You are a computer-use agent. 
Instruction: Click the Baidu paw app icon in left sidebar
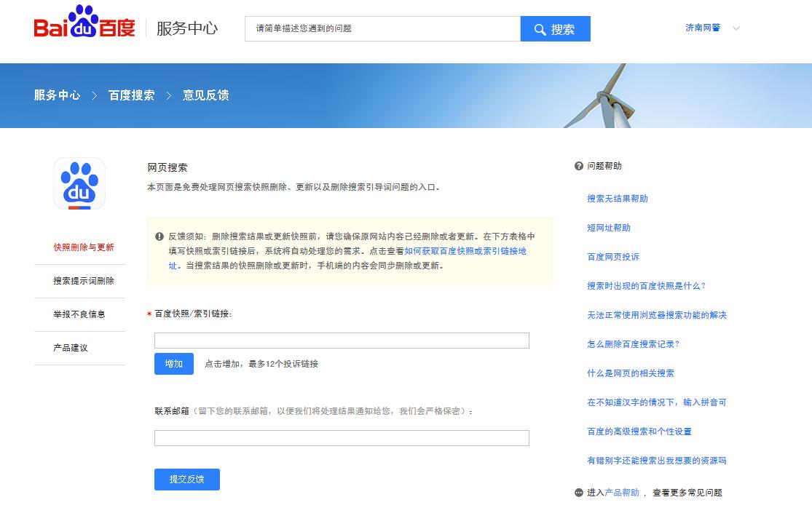click(x=80, y=183)
